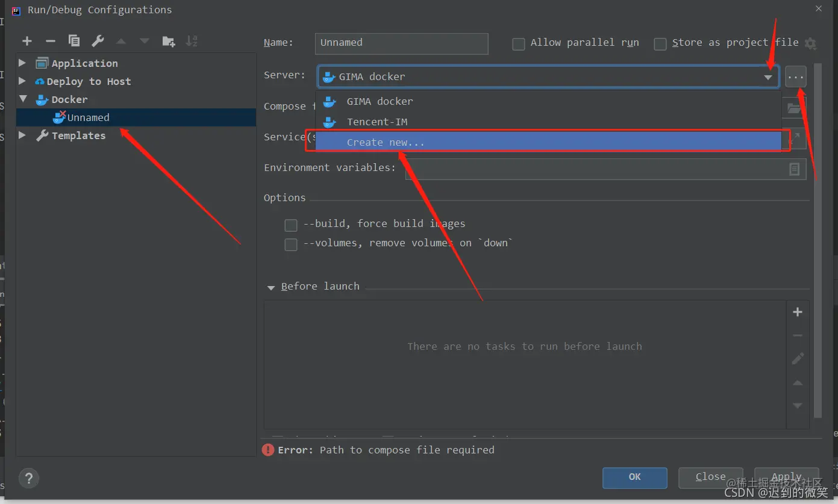
Task: Click the Templates label in tree
Action: [x=78, y=135]
